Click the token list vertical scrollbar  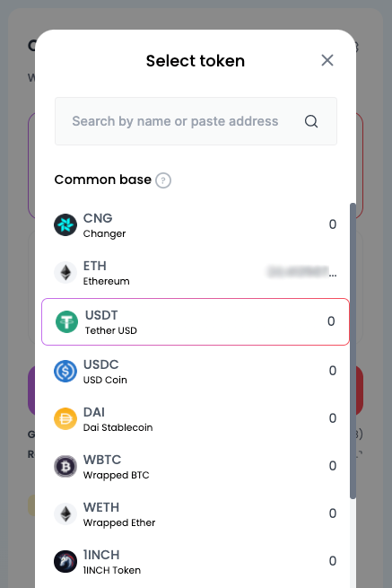(353, 351)
